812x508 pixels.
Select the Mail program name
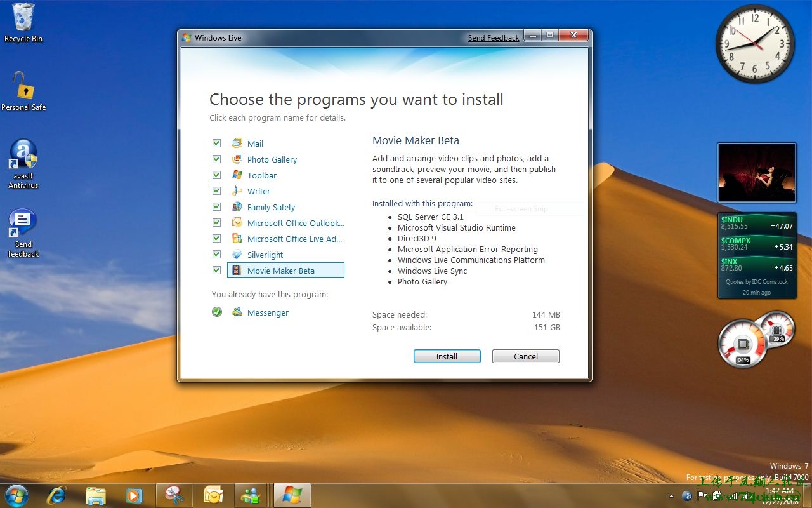[x=255, y=144]
